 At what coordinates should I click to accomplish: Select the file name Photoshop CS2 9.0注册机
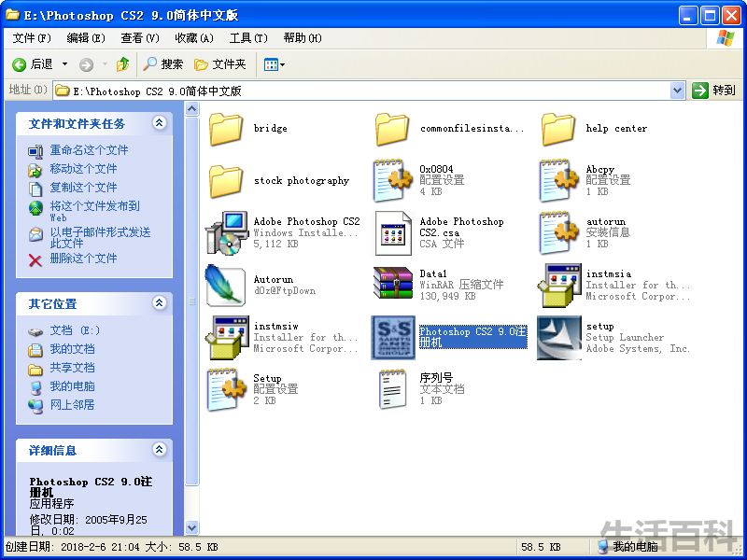472,337
